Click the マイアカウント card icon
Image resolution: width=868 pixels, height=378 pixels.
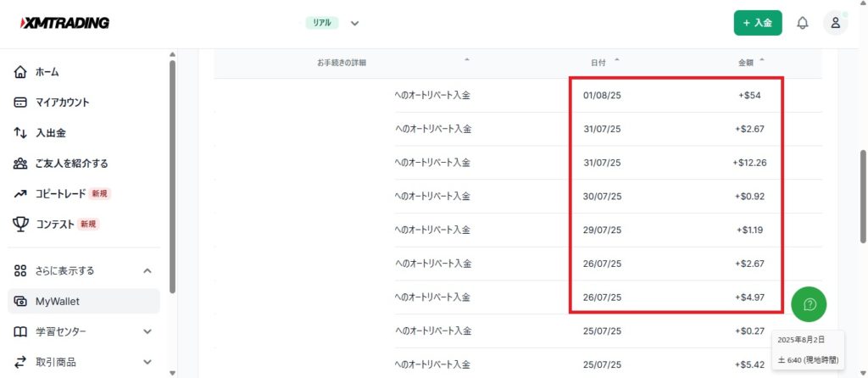[21, 103]
